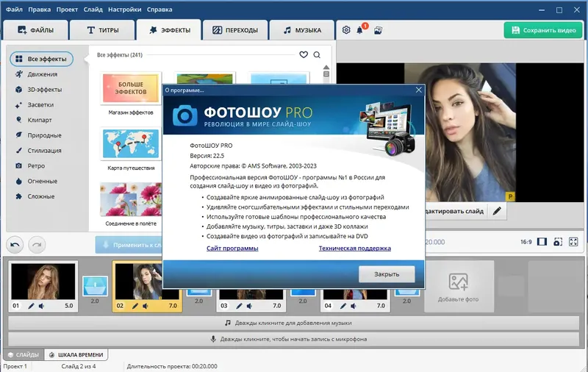Open the settings gear icon in top toolbar
The image size is (588, 372).
(346, 30)
